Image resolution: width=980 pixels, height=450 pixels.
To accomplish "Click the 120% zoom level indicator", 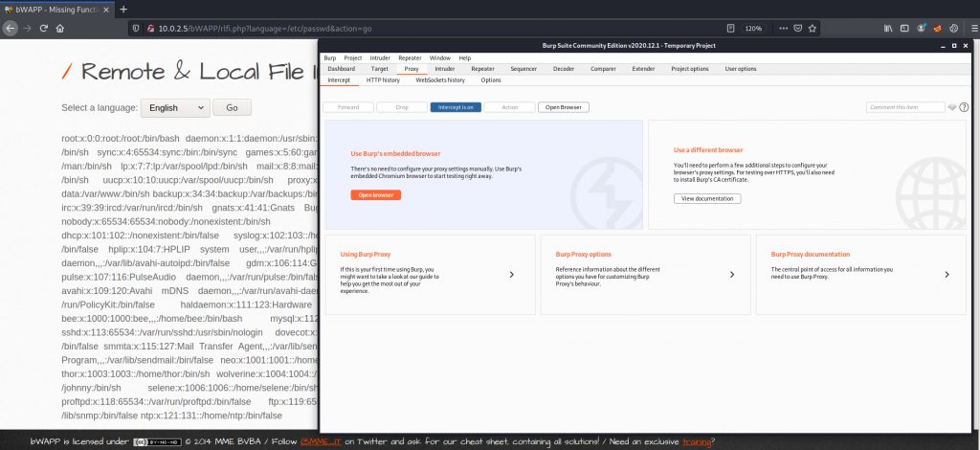I will click(x=754, y=29).
